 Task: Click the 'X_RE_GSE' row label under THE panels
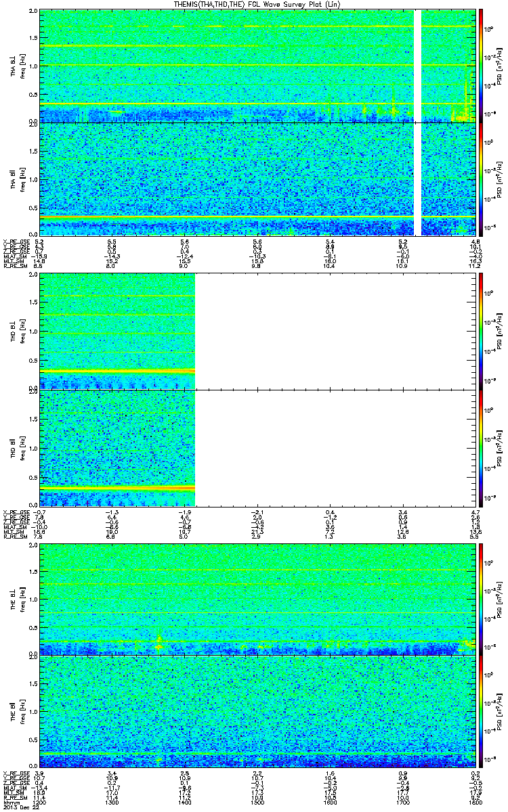pyautogui.click(x=16, y=773)
